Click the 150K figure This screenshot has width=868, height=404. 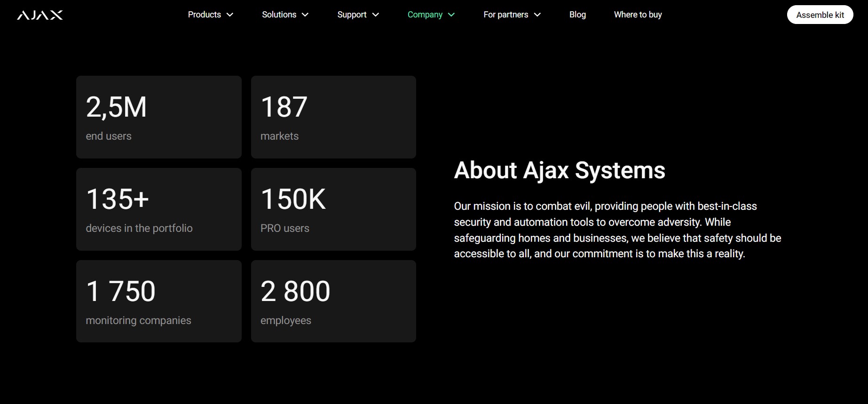pos(293,199)
